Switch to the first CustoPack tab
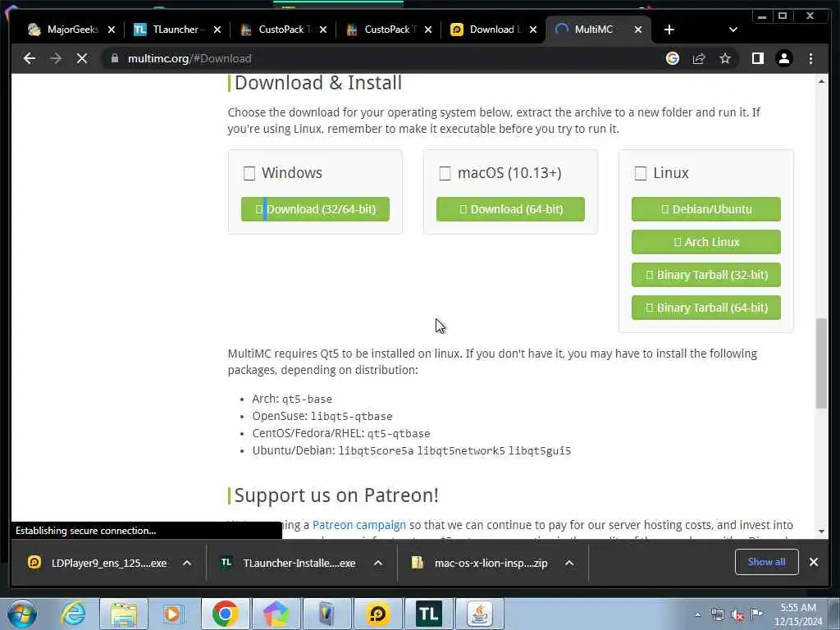Image resolution: width=840 pixels, height=630 pixels. [283, 30]
